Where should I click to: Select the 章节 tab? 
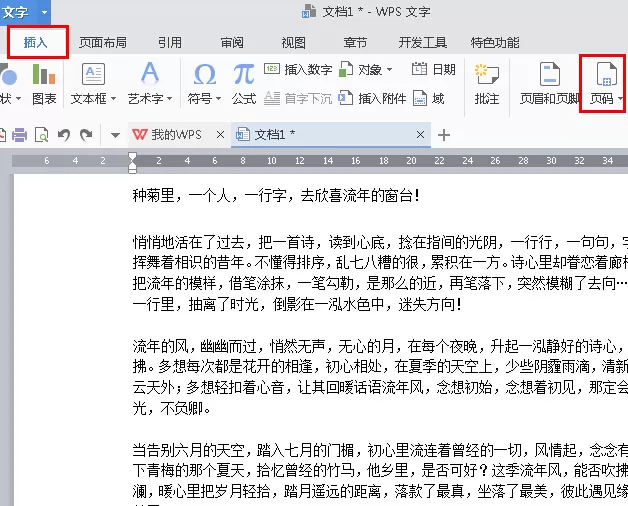(x=355, y=42)
